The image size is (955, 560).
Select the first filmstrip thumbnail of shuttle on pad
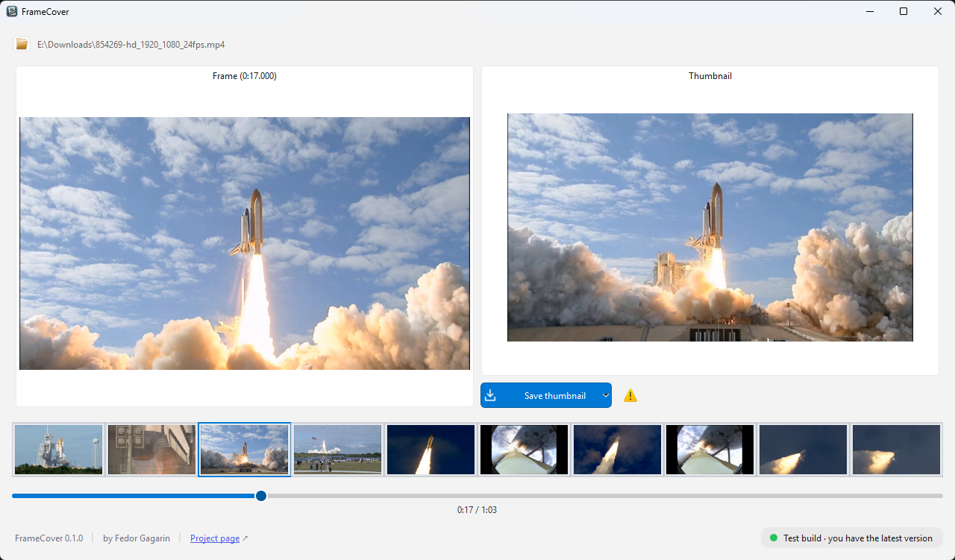point(59,450)
